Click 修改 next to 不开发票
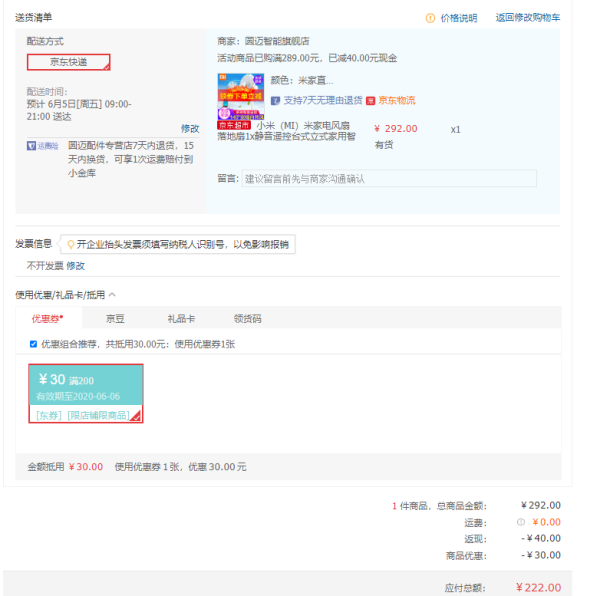Viewport: 600px width, 596px height. pyautogui.click(x=75, y=266)
